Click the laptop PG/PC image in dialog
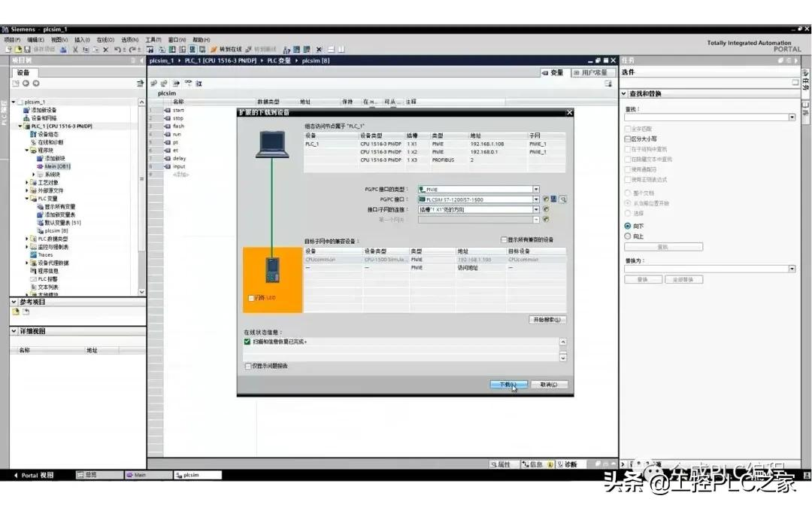812x508 pixels. tap(272, 144)
